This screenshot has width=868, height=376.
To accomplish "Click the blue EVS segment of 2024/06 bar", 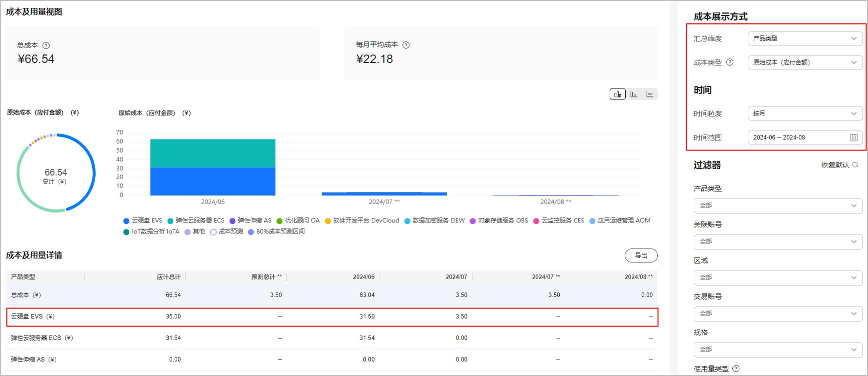I will click(x=213, y=181).
